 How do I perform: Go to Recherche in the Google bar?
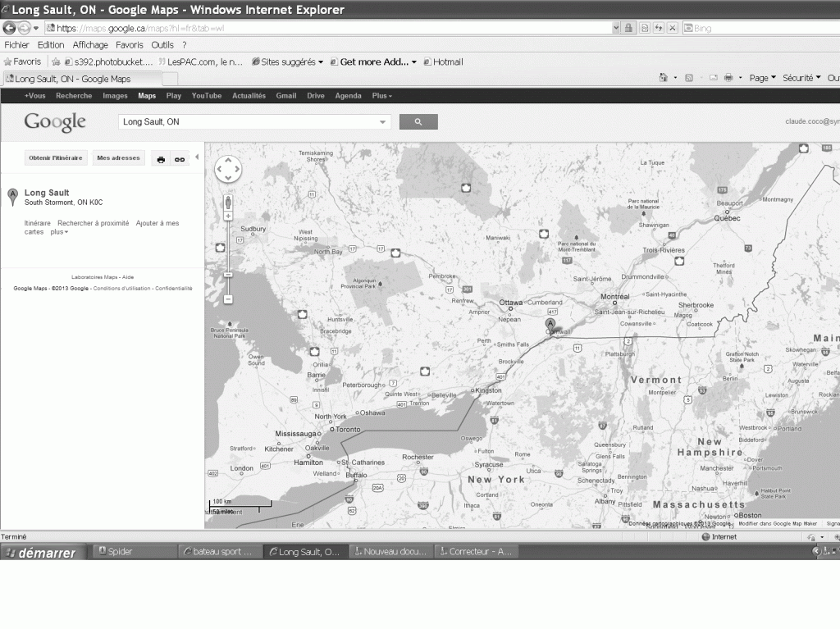click(74, 96)
